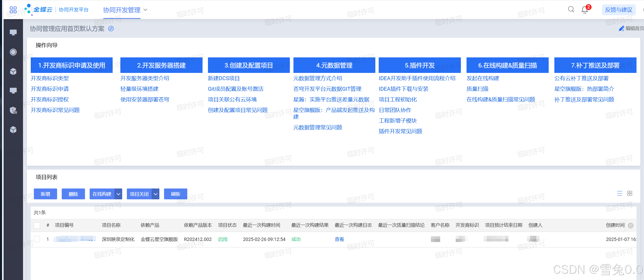Open the search magnifier icon
The image size is (644, 280).
(x=571, y=10)
